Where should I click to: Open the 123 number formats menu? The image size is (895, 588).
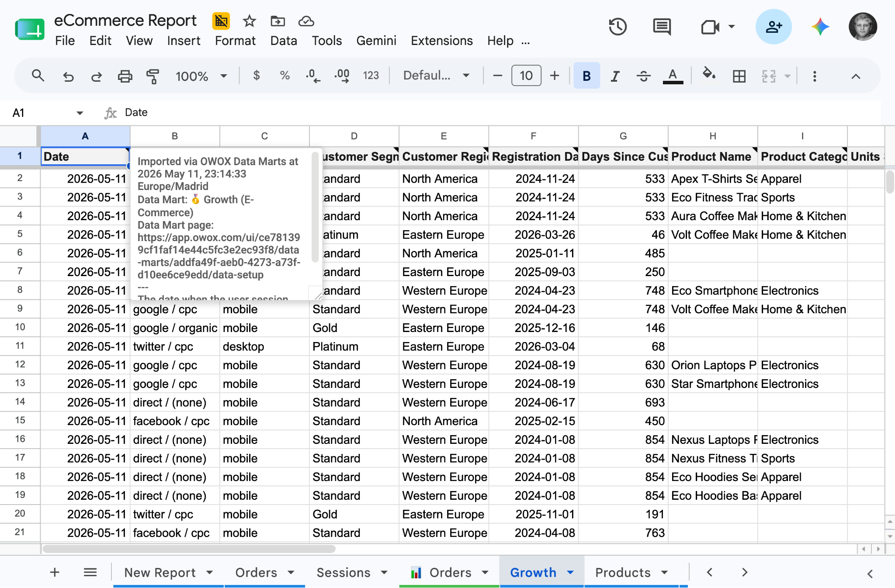371,76
